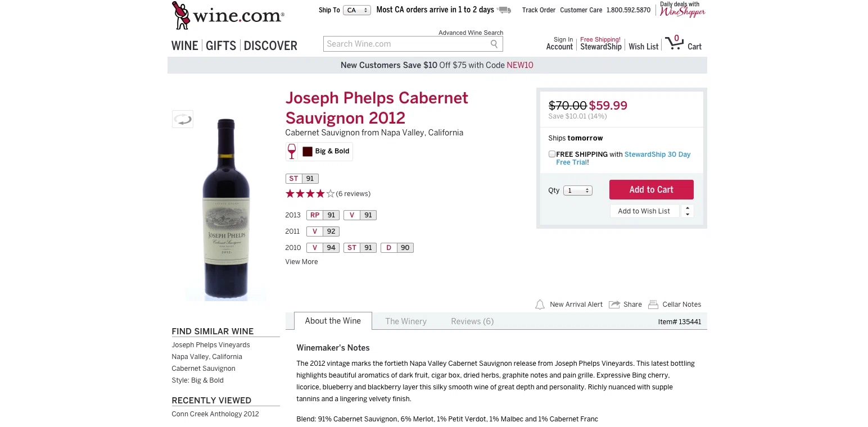Open the Ship To state dropdown
The image size is (868, 427).
[x=357, y=10]
